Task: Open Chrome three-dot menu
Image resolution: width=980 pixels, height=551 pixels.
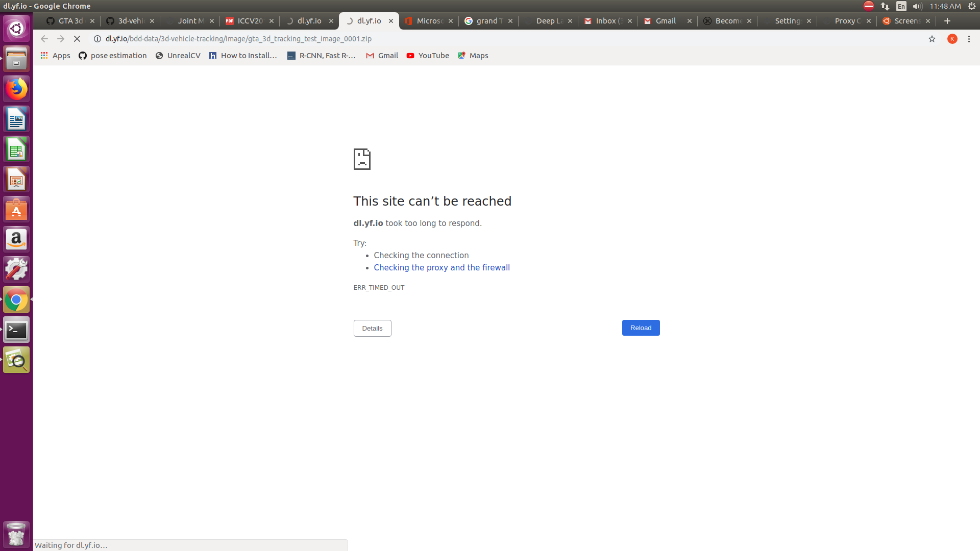Action: click(969, 39)
